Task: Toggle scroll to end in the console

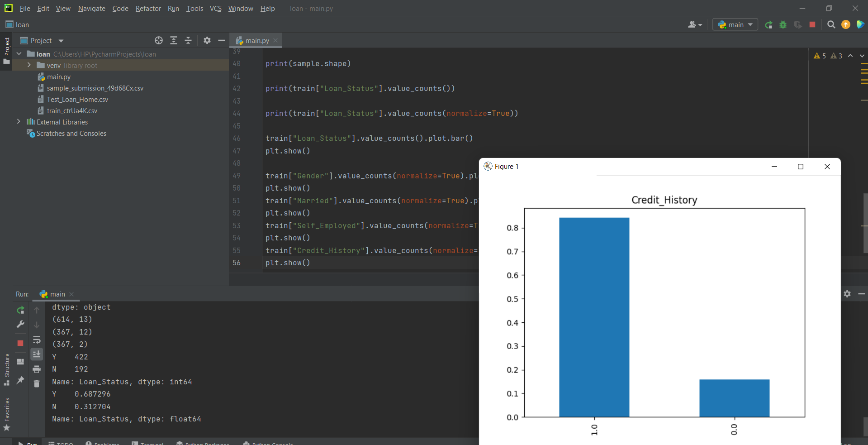Action: [37, 354]
